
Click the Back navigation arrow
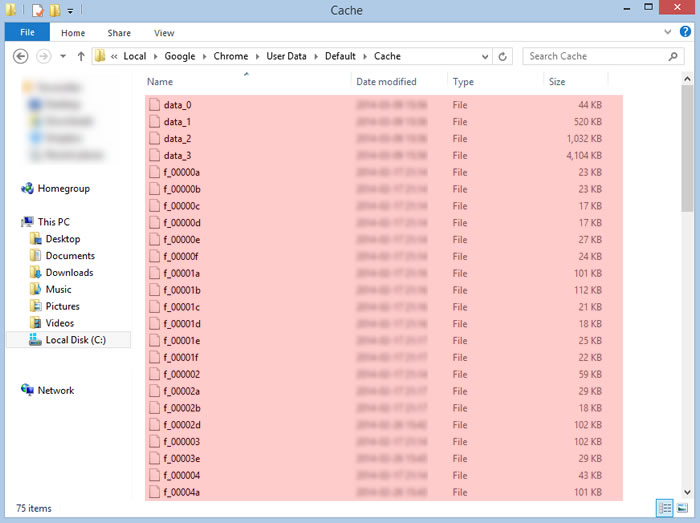click(x=21, y=56)
